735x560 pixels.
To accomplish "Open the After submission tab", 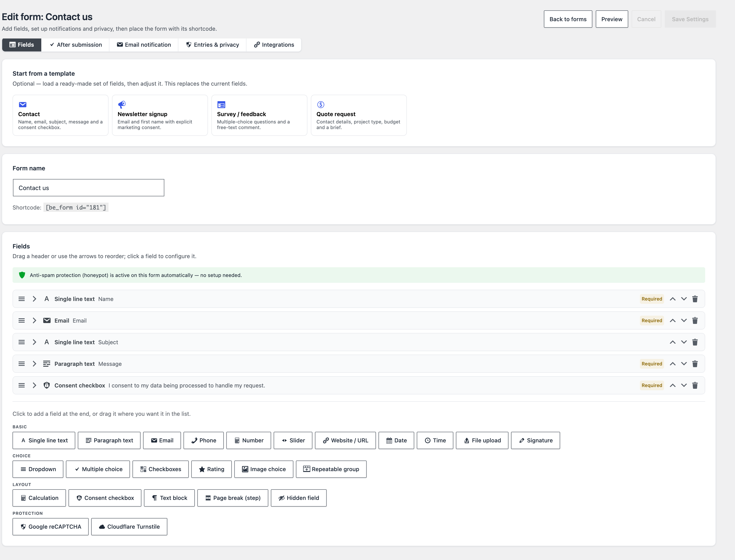I will pyautogui.click(x=76, y=45).
